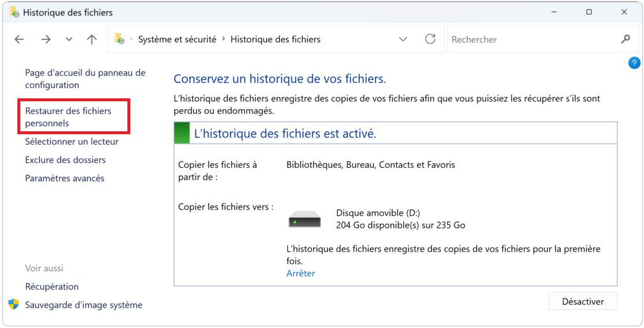This screenshot has width=644, height=328.
Task: Refresh the File History page
Action: [x=430, y=39]
